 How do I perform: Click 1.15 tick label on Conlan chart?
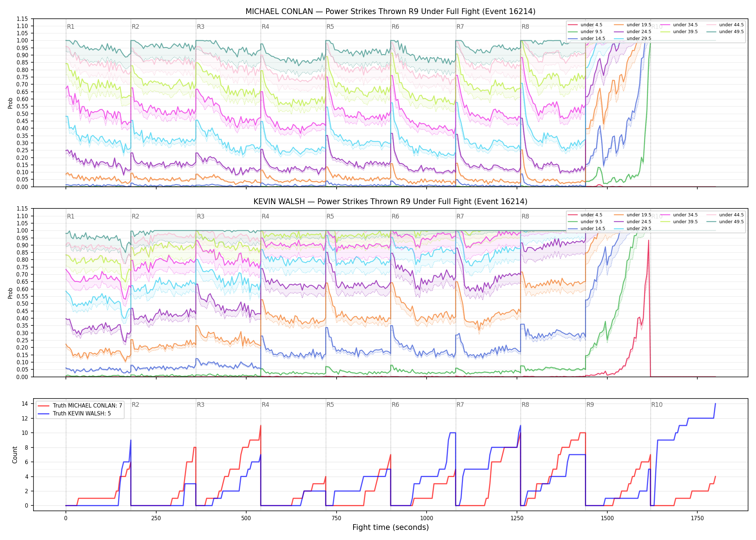(22, 19)
